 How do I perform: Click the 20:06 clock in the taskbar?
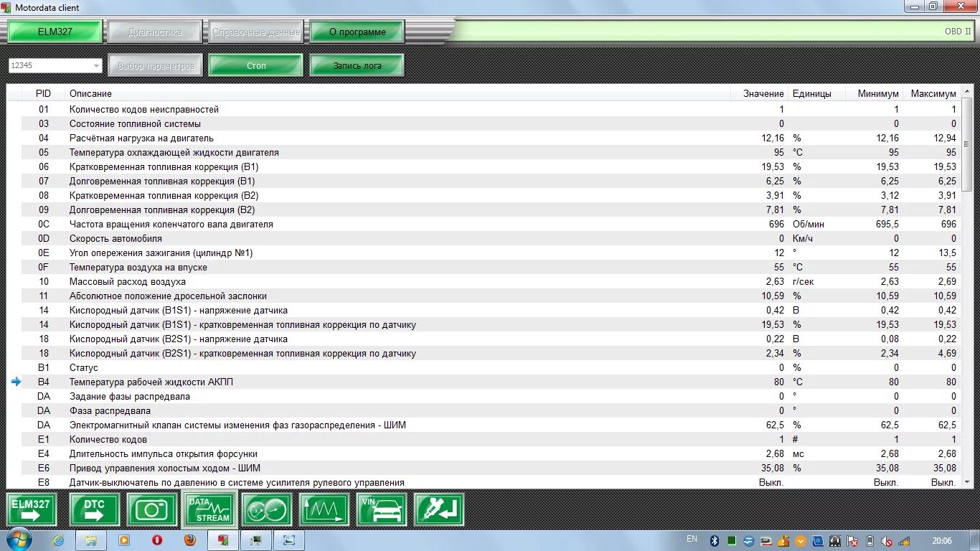[x=942, y=541]
